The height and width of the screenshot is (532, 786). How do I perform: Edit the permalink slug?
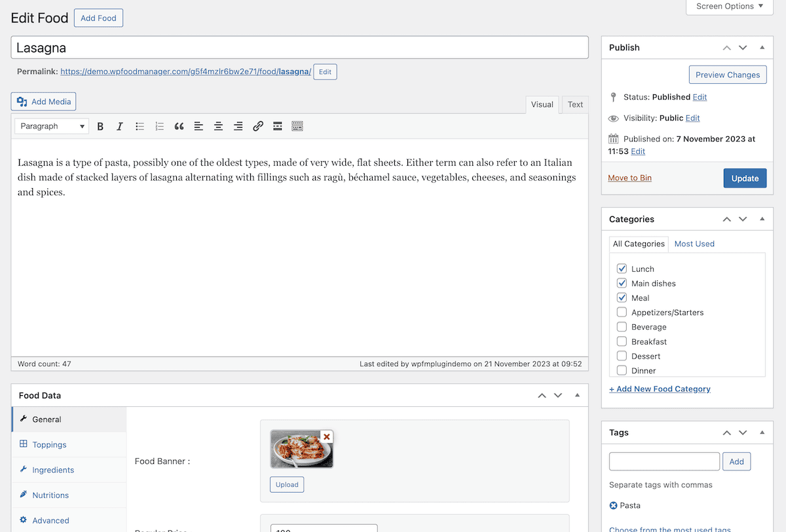pos(325,72)
